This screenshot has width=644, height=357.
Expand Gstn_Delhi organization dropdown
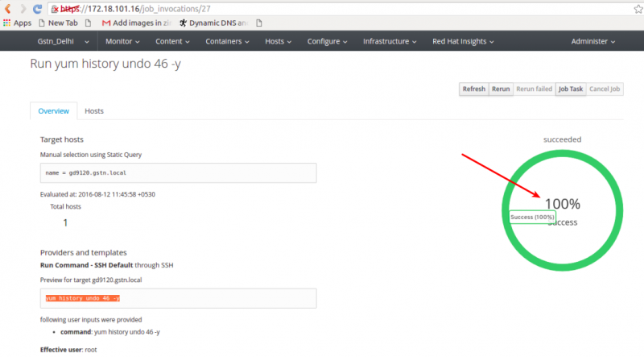click(x=63, y=41)
